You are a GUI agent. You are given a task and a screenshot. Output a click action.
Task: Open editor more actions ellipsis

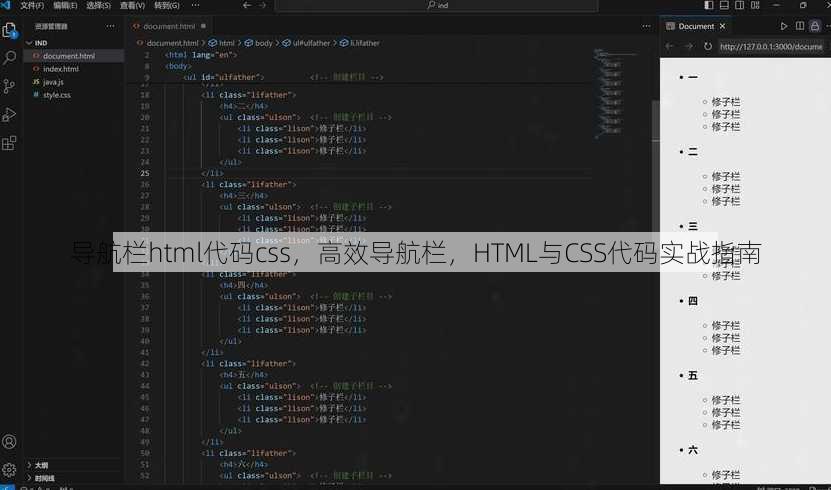pyautogui.click(x=646, y=26)
